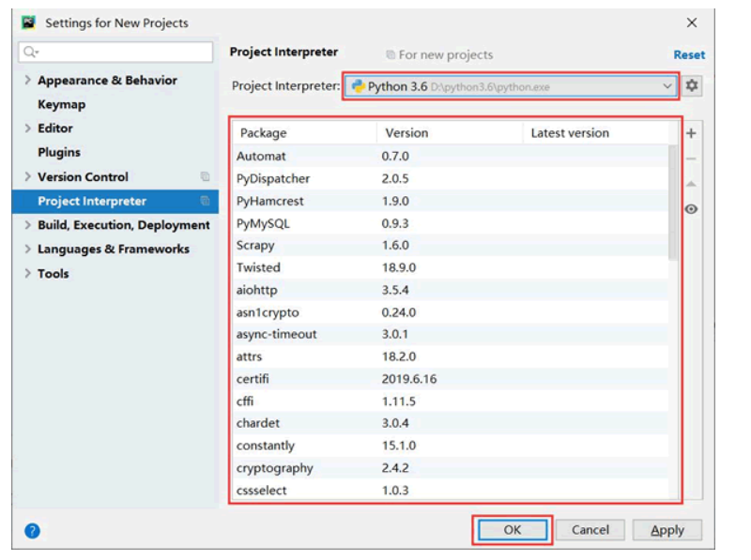Select Tools in the sidebar

tap(54, 274)
